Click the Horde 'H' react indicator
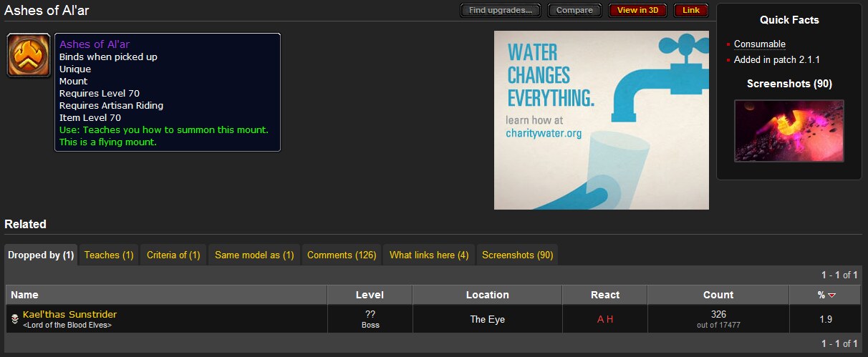This screenshot has width=868, height=357. tap(609, 320)
